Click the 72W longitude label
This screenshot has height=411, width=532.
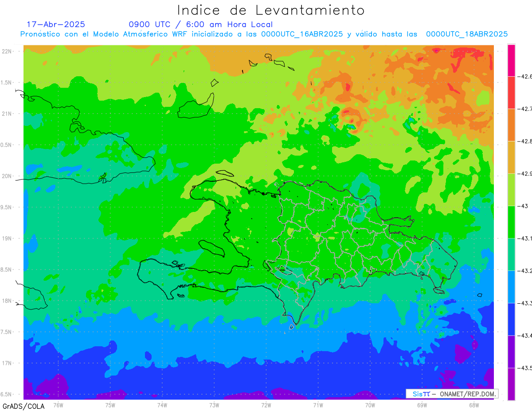pyautogui.click(x=266, y=404)
